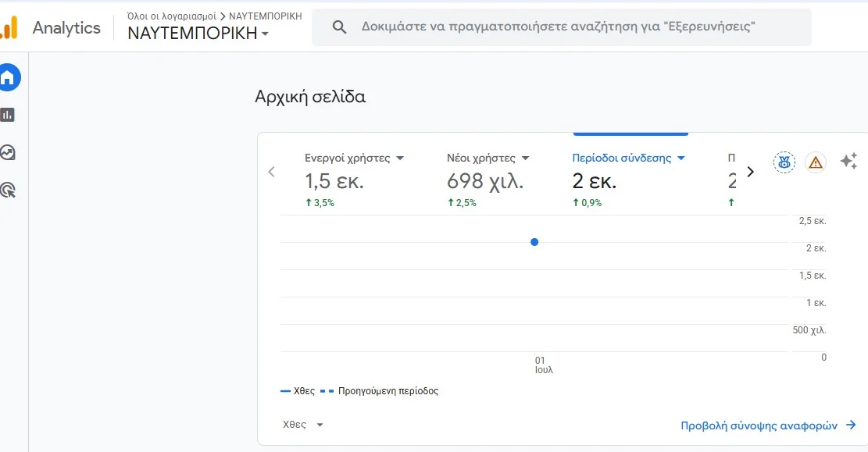
Task: Open the Home icon in sidebar
Action: (9, 77)
